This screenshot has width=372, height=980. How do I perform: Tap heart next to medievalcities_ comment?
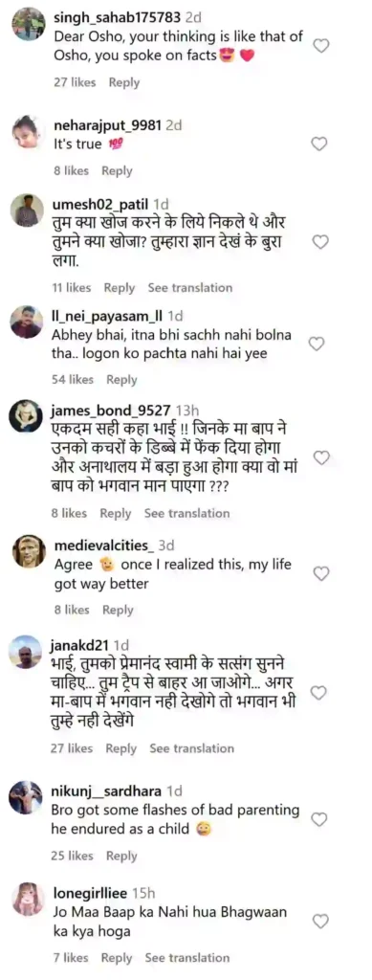pyautogui.click(x=320, y=574)
